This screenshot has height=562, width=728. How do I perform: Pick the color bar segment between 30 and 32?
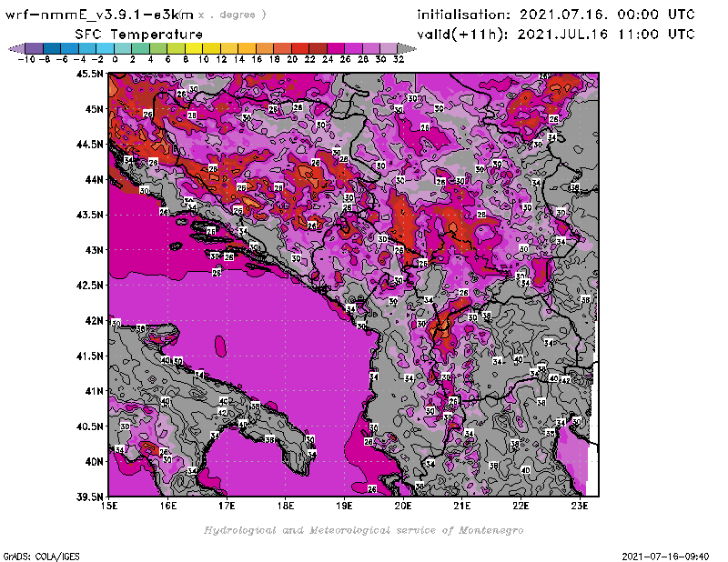pos(389,48)
